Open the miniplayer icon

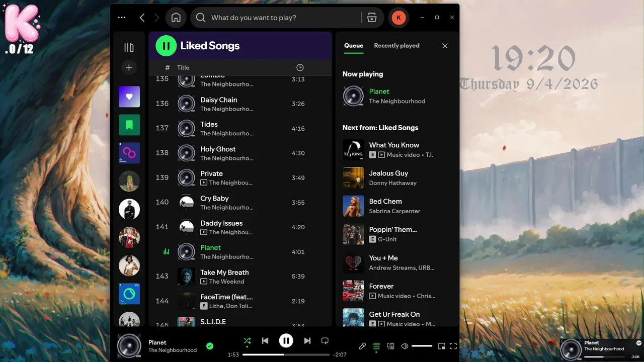[x=441, y=346]
